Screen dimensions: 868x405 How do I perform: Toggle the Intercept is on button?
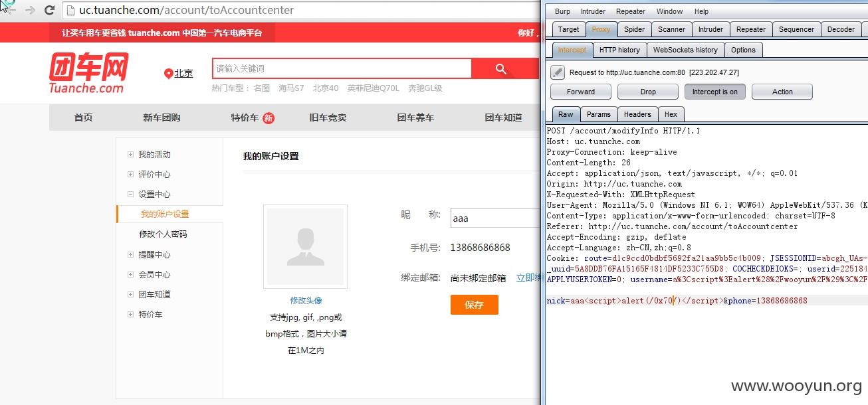(715, 92)
